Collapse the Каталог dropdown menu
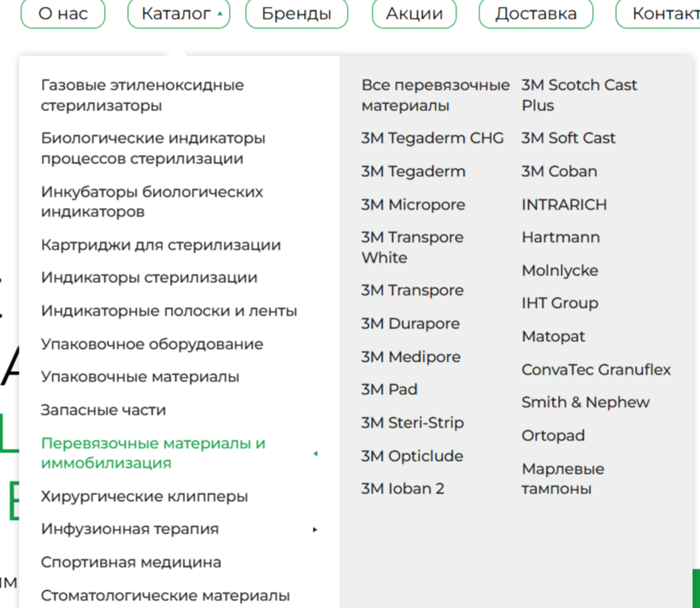 click(179, 14)
